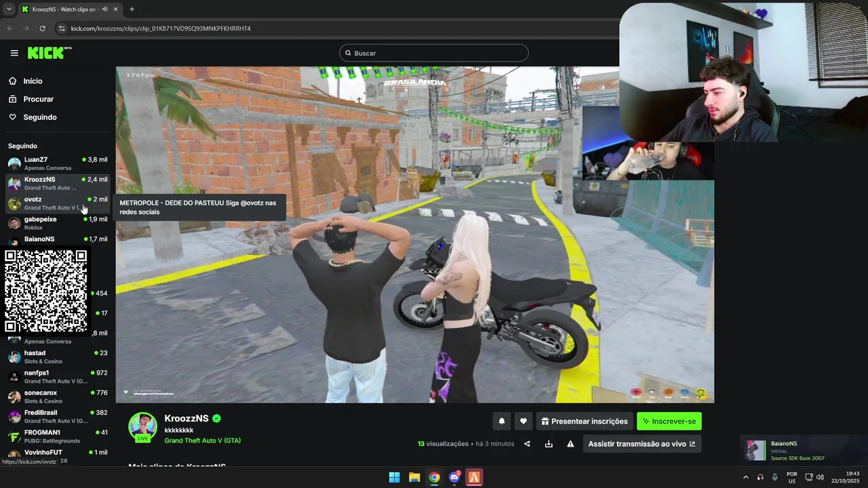Image resolution: width=868 pixels, height=488 pixels.
Task: Open gabepeixe channel in following list
Action: (58, 223)
